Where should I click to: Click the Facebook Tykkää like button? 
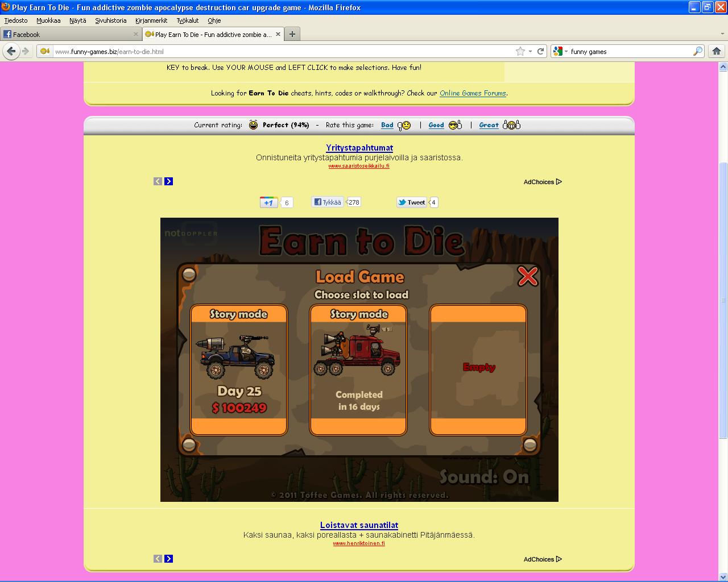click(328, 202)
